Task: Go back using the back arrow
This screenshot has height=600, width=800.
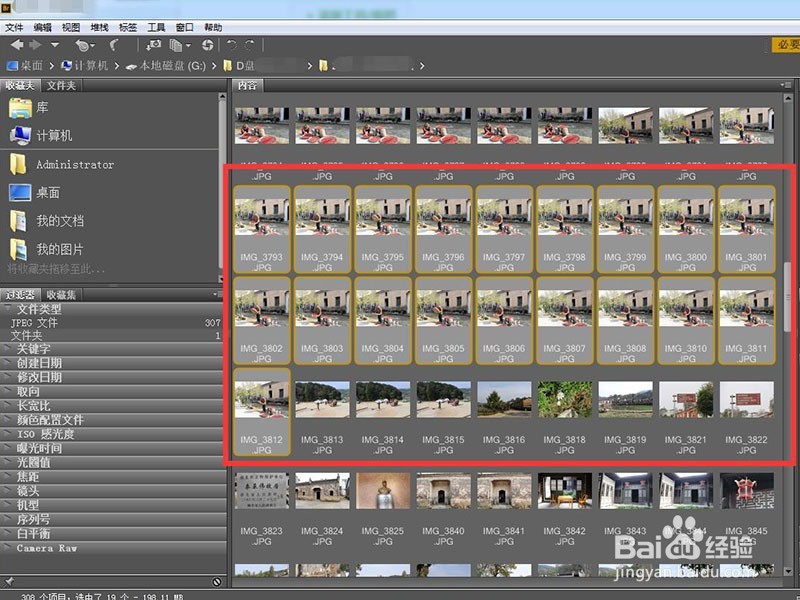Action: pyautogui.click(x=17, y=45)
